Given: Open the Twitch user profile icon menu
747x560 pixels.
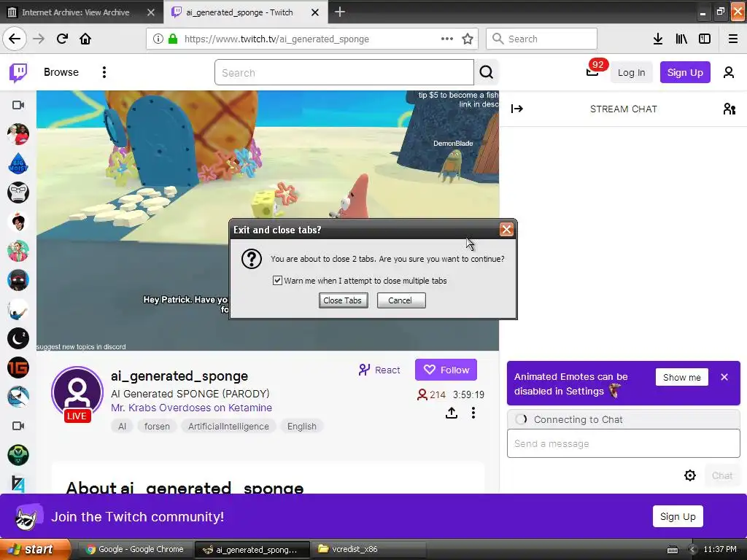Looking at the screenshot, I should pos(729,72).
